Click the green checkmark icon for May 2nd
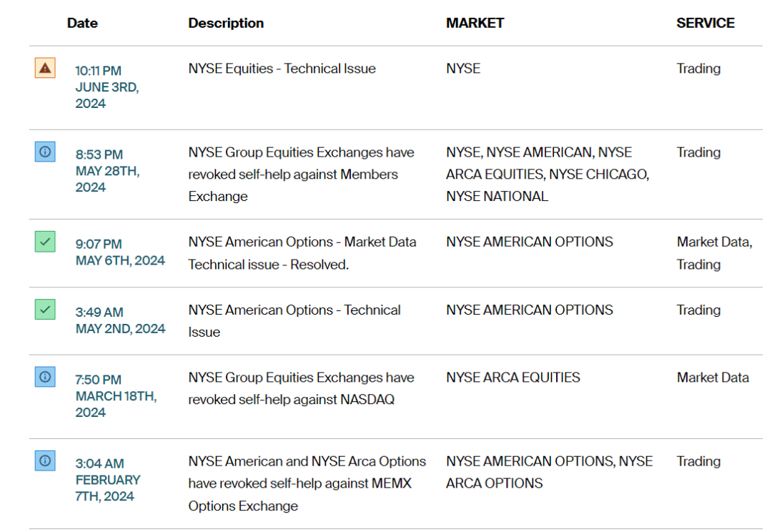The height and width of the screenshot is (532, 772). click(x=45, y=310)
